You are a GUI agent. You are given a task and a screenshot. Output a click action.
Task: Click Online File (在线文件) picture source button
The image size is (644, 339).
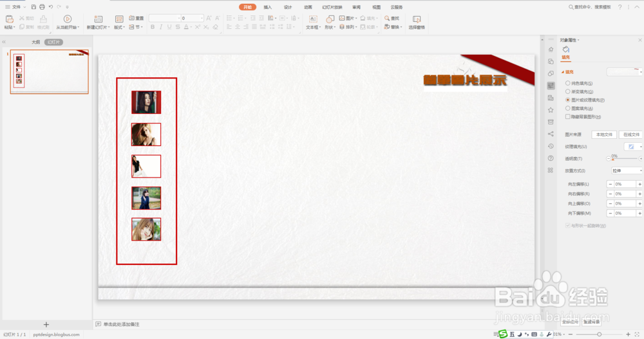(x=631, y=134)
